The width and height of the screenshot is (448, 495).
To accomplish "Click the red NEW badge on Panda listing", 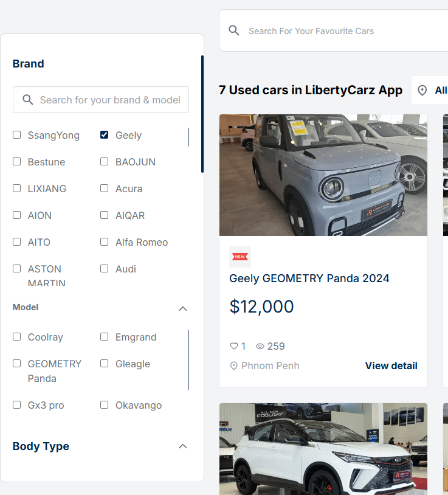I will 240,257.
